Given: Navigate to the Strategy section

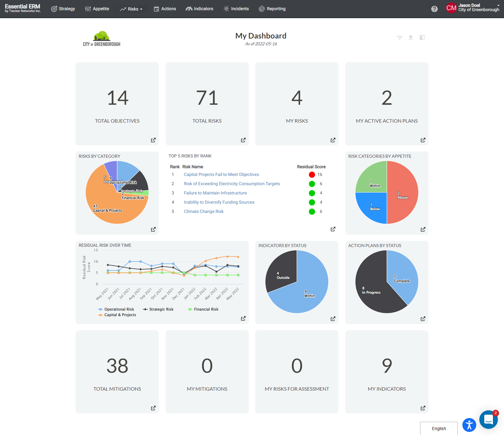Looking at the screenshot, I should (x=63, y=9).
